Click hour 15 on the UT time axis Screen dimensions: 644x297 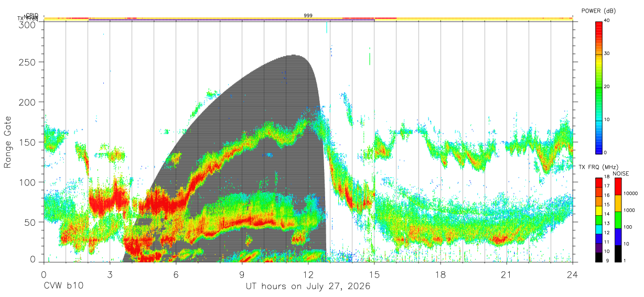374,275
